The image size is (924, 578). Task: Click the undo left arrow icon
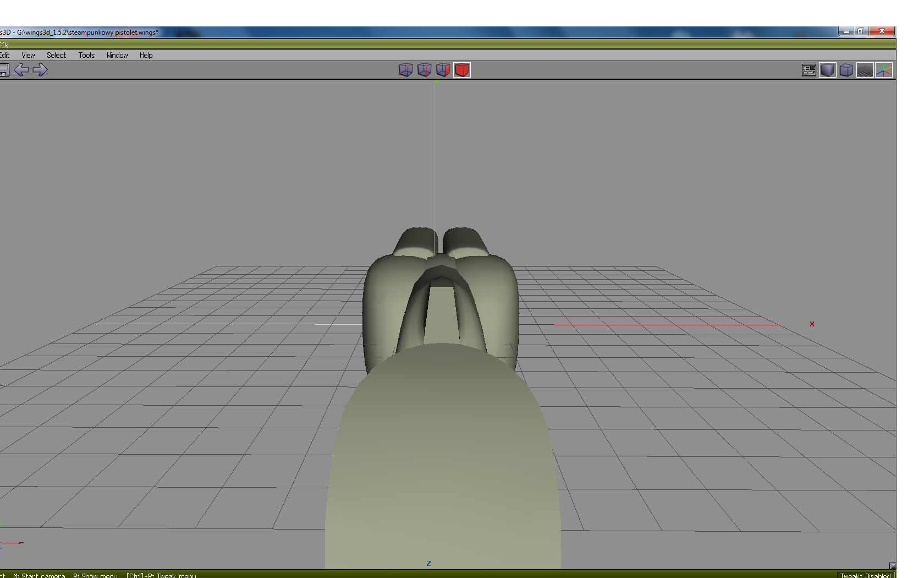point(21,70)
